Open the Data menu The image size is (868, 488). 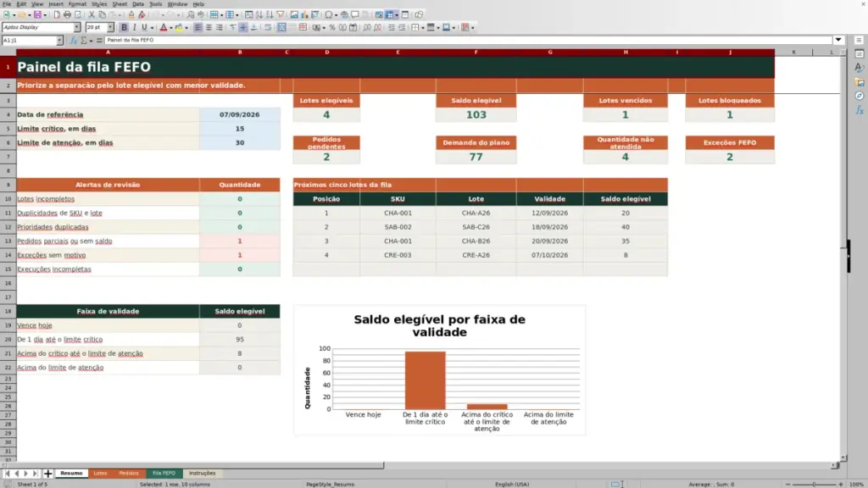pyautogui.click(x=138, y=4)
